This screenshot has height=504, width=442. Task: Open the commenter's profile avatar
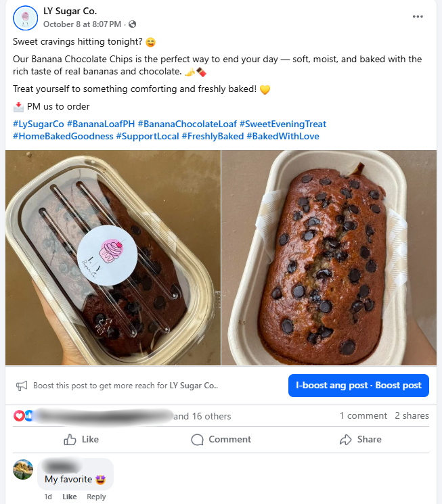click(23, 469)
